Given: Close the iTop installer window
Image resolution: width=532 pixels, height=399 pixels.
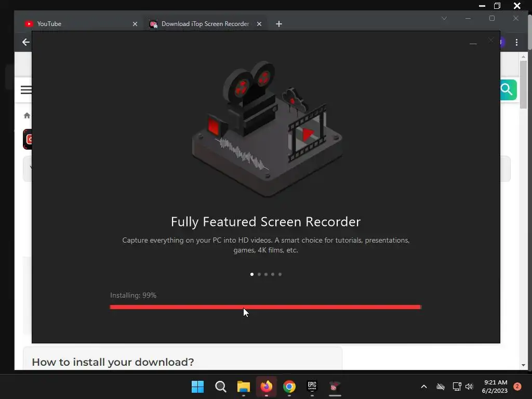Looking at the screenshot, I should coord(491,40).
